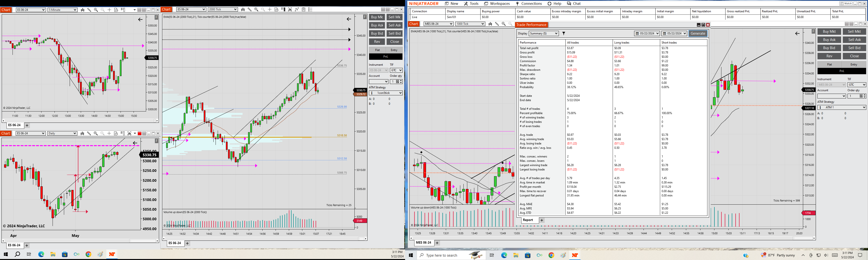Click horizontal scrollbar of MES chart
Screen dimensions: 868x260
613,238
